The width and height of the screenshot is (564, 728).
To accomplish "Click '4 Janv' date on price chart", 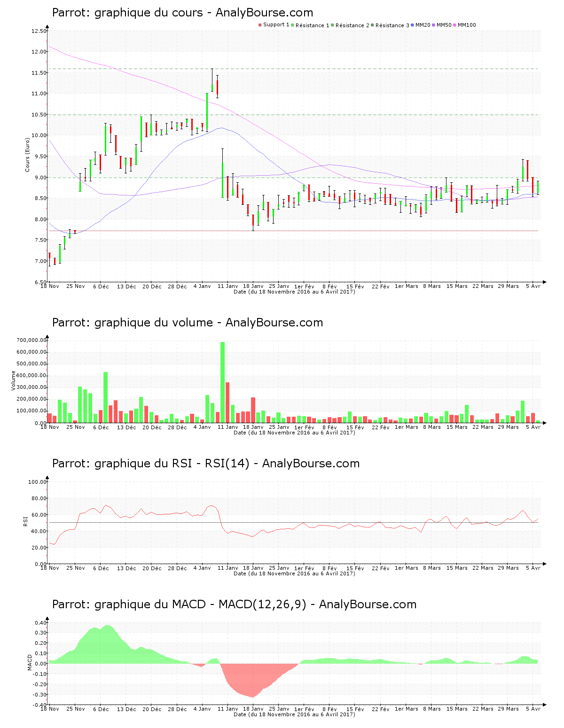I will pyautogui.click(x=202, y=286).
